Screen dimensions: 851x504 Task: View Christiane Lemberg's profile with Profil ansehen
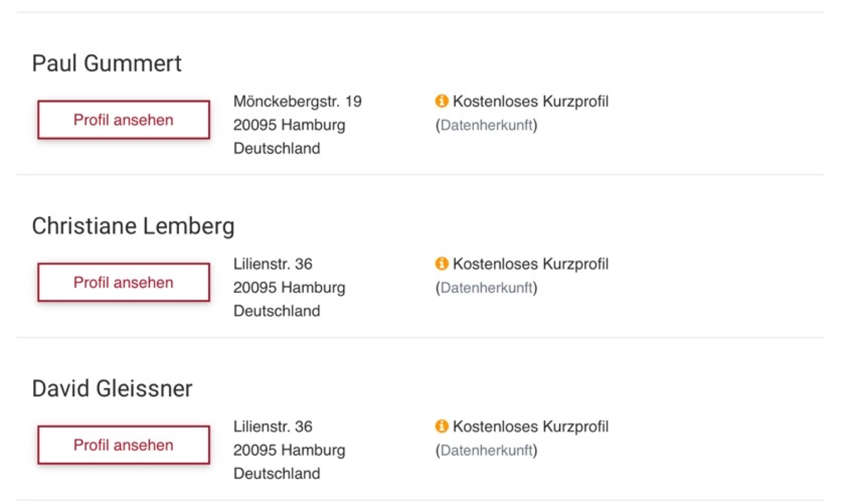pos(124,282)
